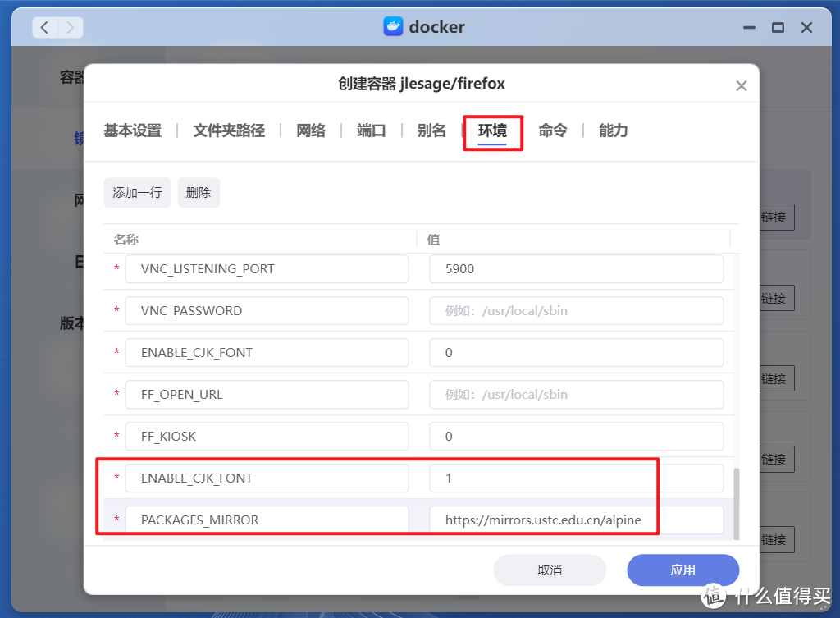The height and width of the screenshot is (618, 840).
Task: Click the ENABLE_CJK_FONT value field showing 1
Action: point(577,478)
